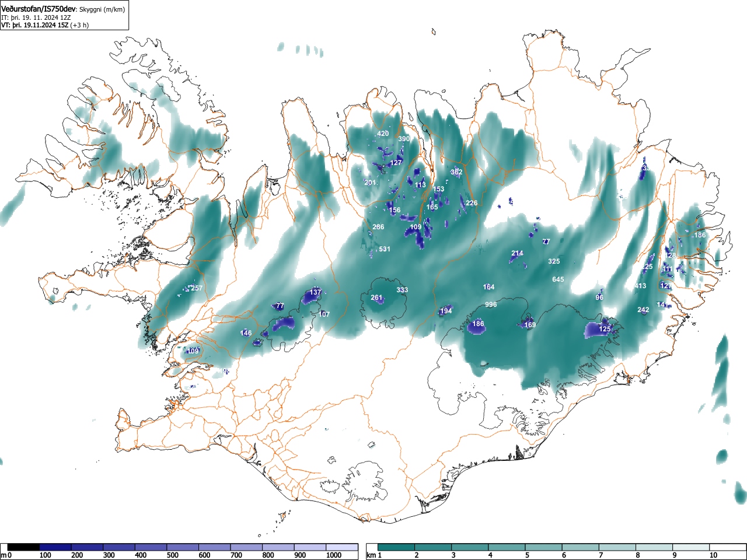Click the 'VT: þri. 19.11.2024 15Z (+3 h)' line
747x560 pixels.
(45, 25)
